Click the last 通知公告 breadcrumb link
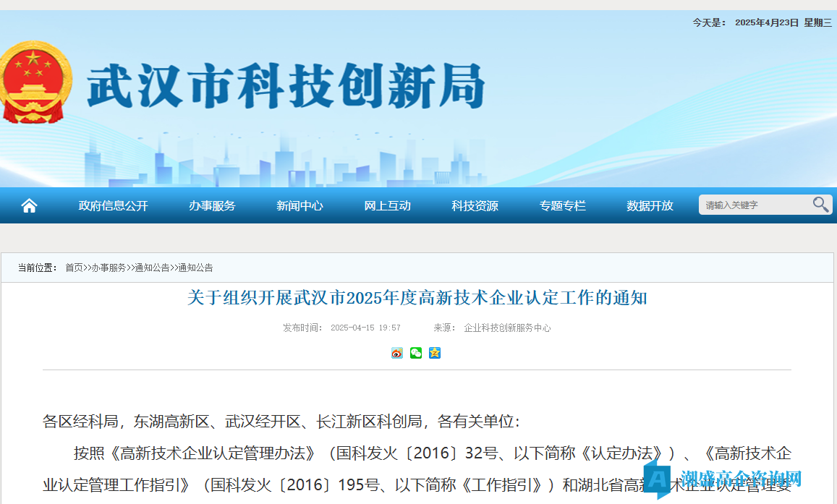This screenshot has width=837, height=504. coord(195,268)
